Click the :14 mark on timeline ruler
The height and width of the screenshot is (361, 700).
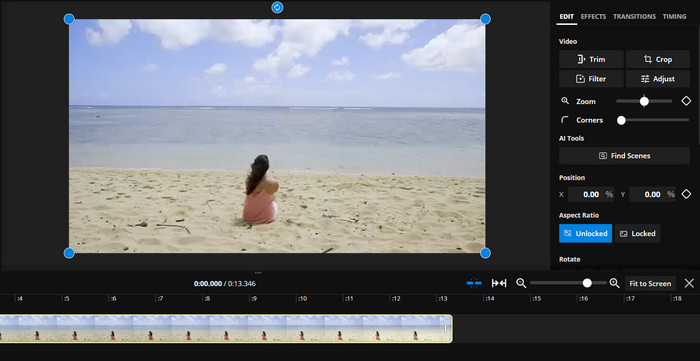489,299
